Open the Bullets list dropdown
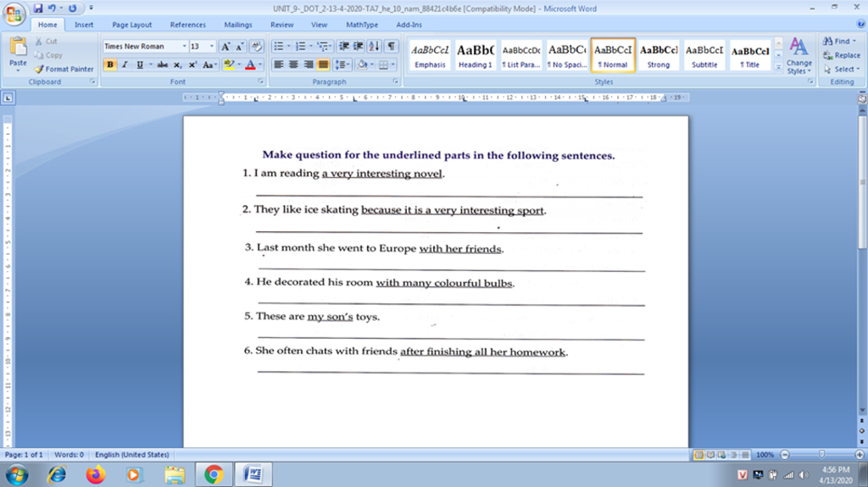This screenshot has height=487, width=868. (x=288, y=47)
